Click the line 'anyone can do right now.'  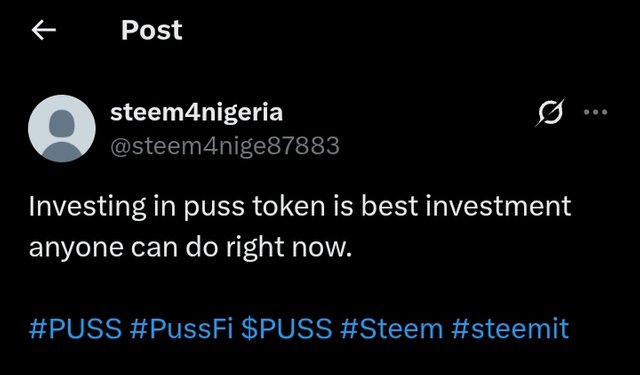click(190, 247)
